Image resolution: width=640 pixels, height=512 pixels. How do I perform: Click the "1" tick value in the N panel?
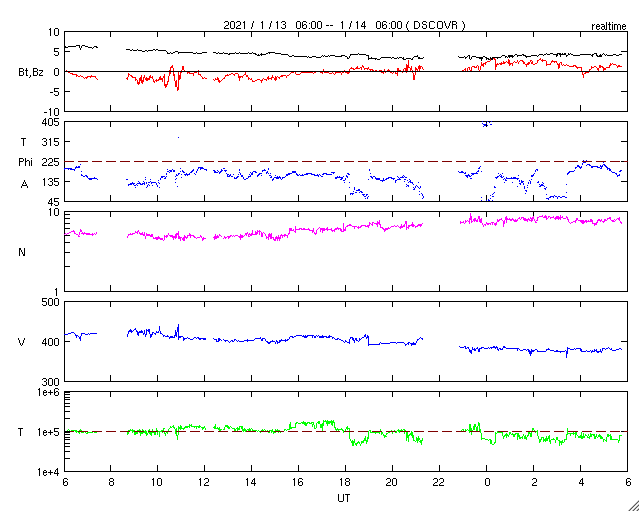click(x=57, y=292)
